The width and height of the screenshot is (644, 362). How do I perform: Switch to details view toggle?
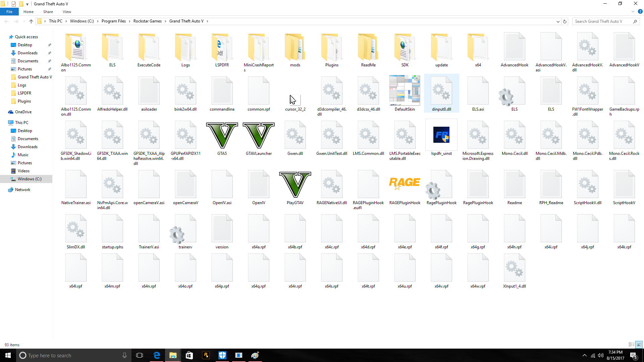[632, 345]
